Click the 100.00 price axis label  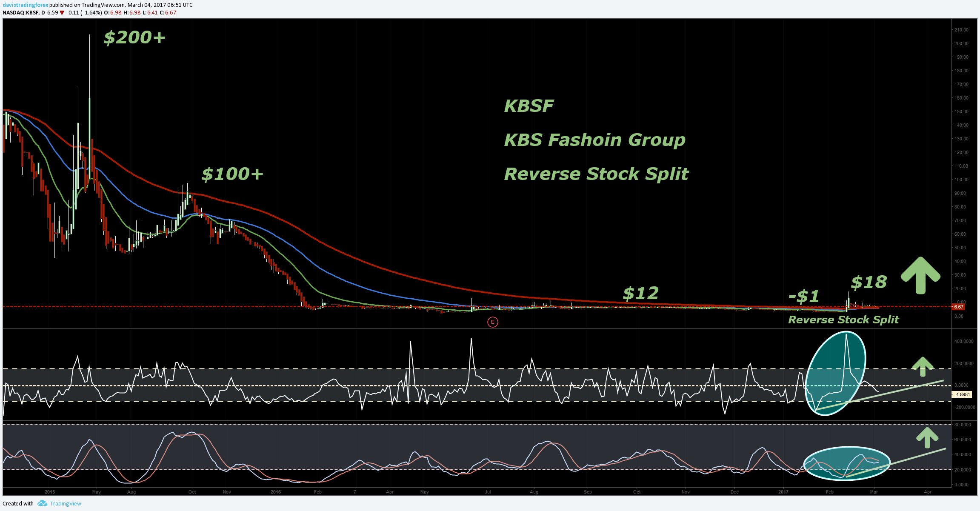tap(961, 180)
